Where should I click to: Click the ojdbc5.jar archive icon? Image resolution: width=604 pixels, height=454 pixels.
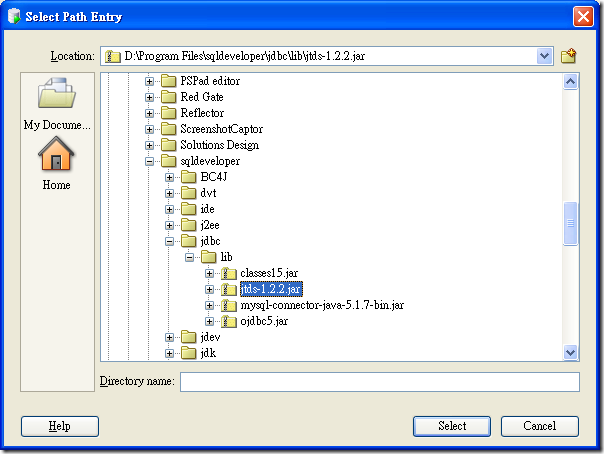229,322
